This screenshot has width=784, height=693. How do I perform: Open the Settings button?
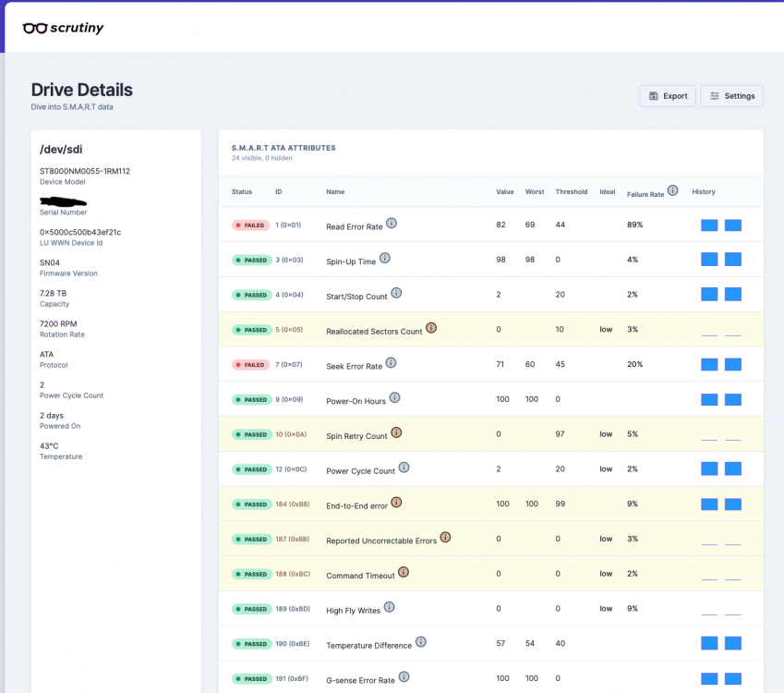(732, 96)
